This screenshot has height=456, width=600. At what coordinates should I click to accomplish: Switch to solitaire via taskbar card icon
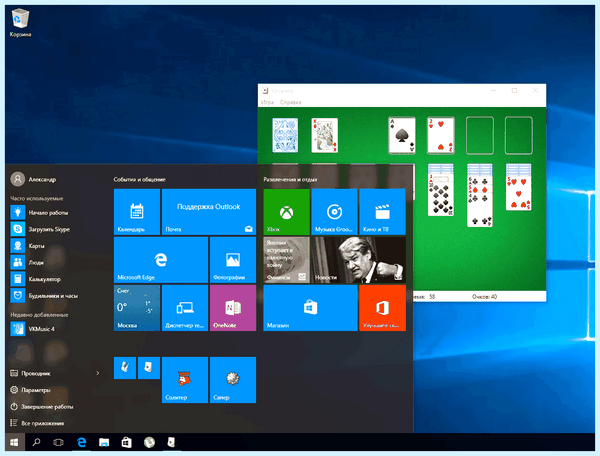click(171, 442)
